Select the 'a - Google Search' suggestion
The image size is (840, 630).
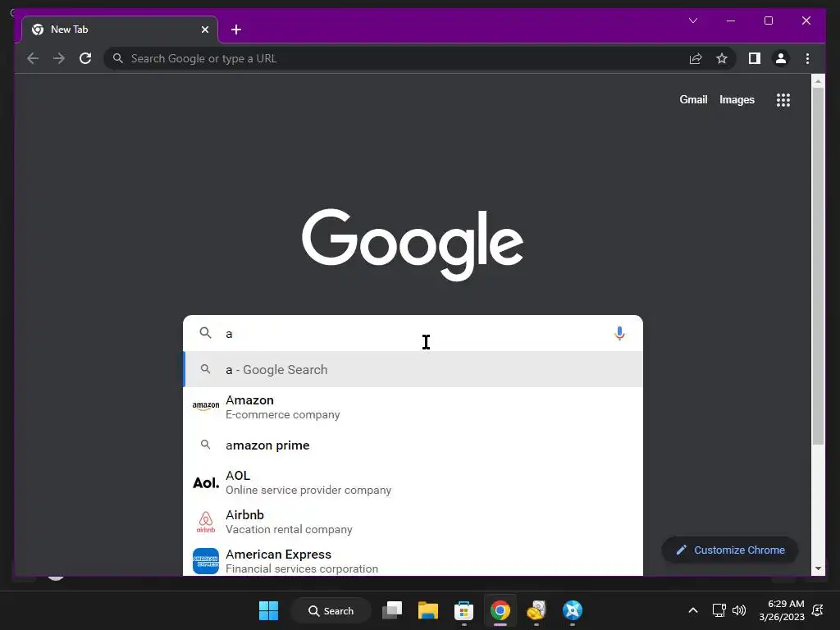pos(413,370)
